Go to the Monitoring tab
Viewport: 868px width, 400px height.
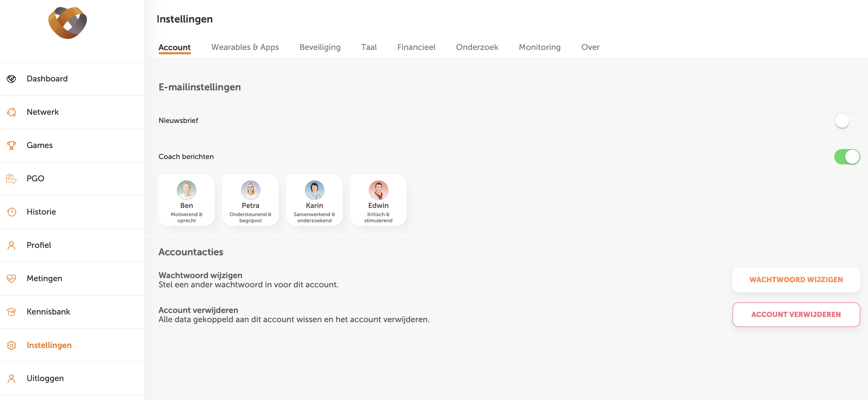539,47
